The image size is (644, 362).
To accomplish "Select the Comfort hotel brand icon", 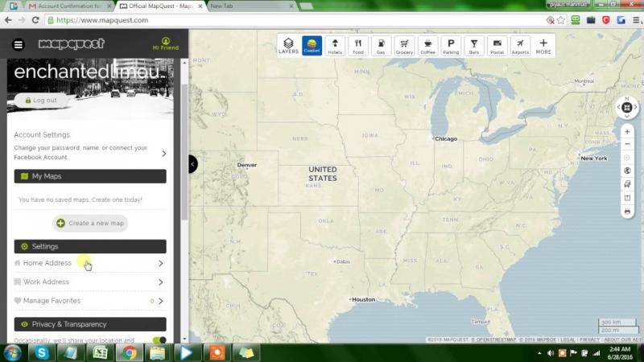I will point(312,46).
